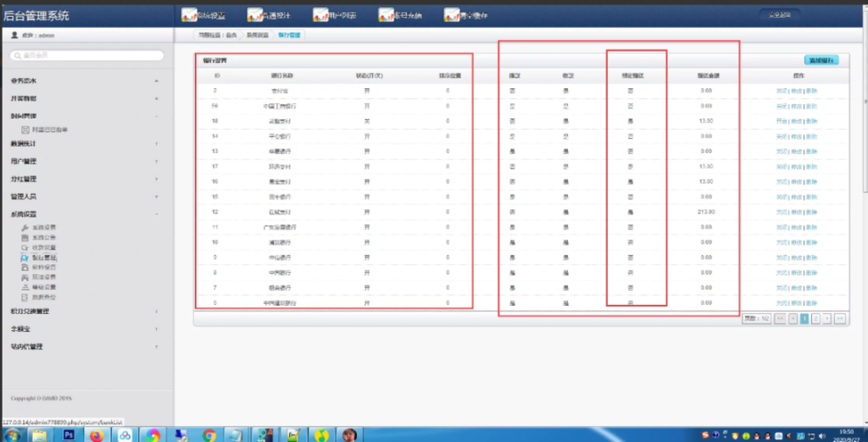The width and height of the screenshot is (868, 442).
Task: Click 修改 link for row ID 12
Action: point(796,212)
